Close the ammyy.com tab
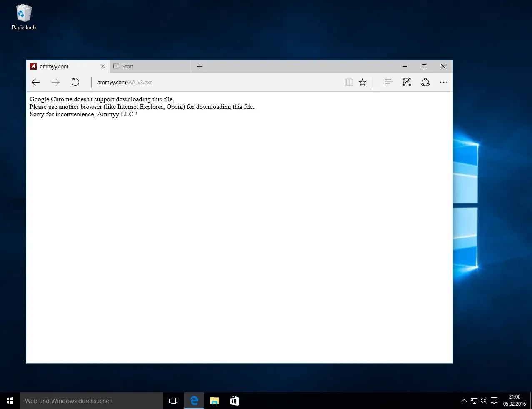 [103, 67]
